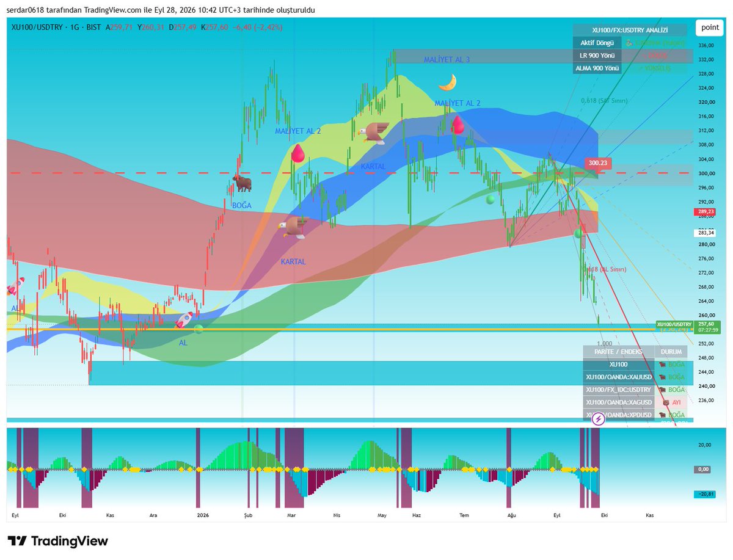This screenshot has width=733, height=560.
Task: Click the DURUM column header
Action: pos(671,352)
